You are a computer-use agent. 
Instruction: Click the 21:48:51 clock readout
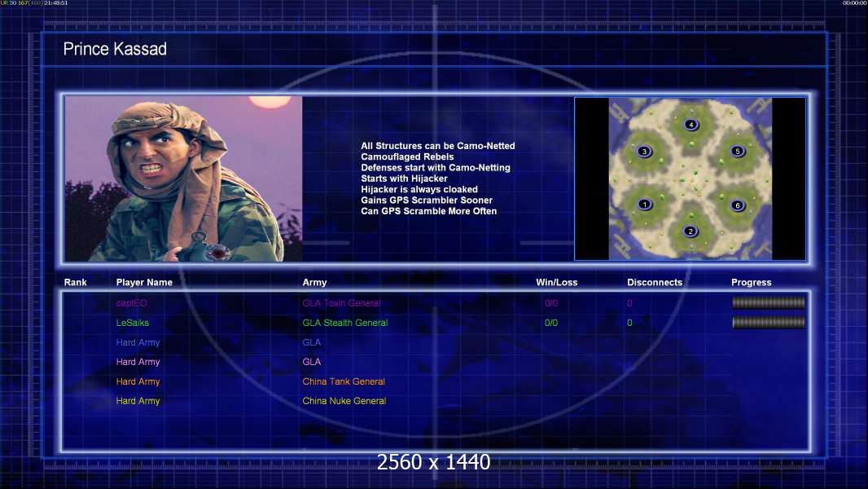tap(55, 2)
